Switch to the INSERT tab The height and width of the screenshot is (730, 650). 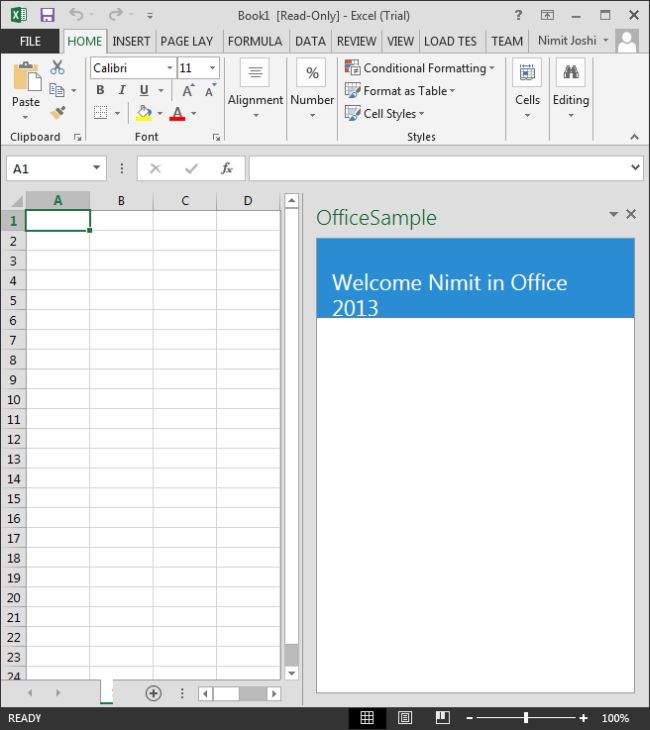[x=131, y=41]
